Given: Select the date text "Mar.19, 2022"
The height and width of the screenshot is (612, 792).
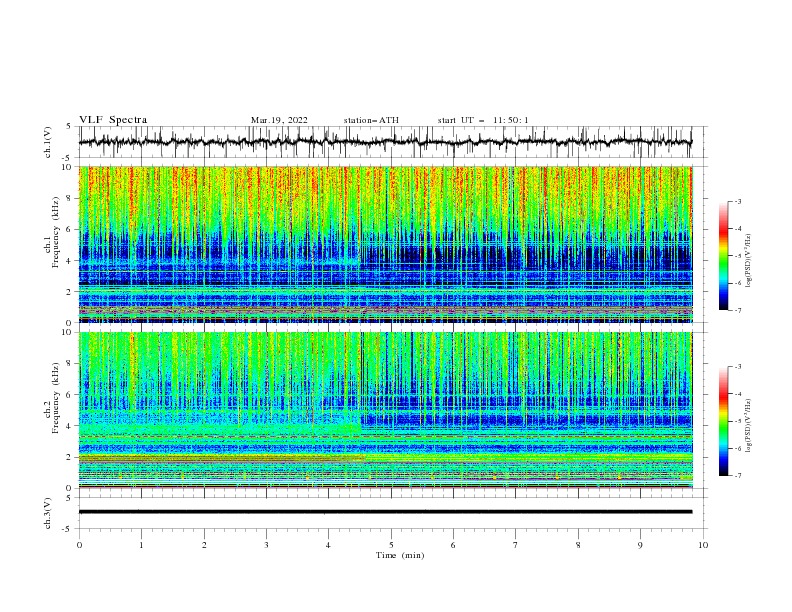Looking at the screenshot, I should pyautogui.click(x=279, y=120).
